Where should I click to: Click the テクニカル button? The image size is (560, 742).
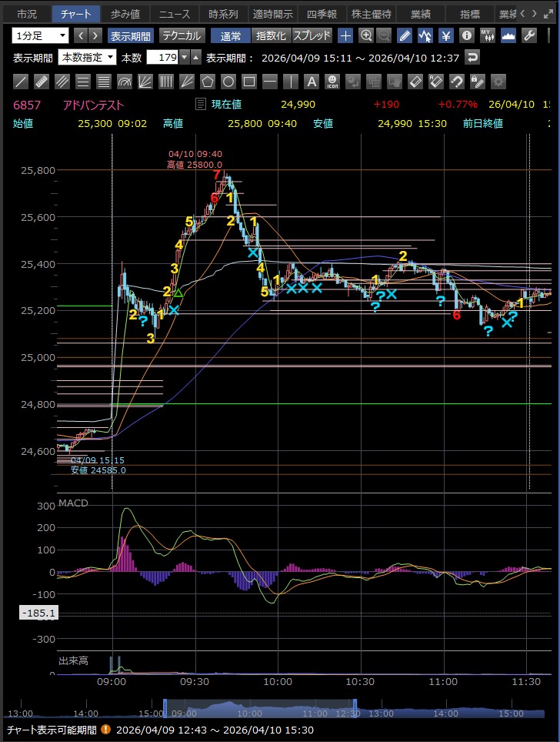(x=182, y=35)
